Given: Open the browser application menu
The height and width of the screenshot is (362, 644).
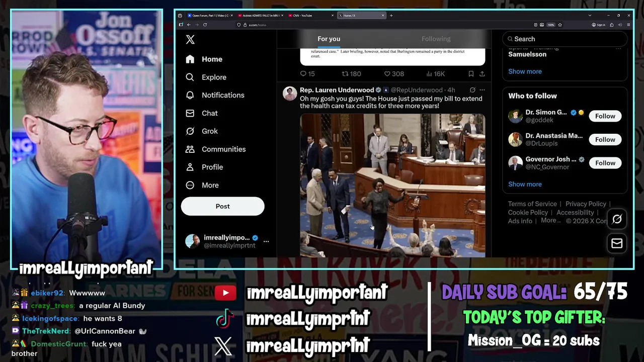Looking at the screenshot, I should pyautogui.click(x=628, y=25).
